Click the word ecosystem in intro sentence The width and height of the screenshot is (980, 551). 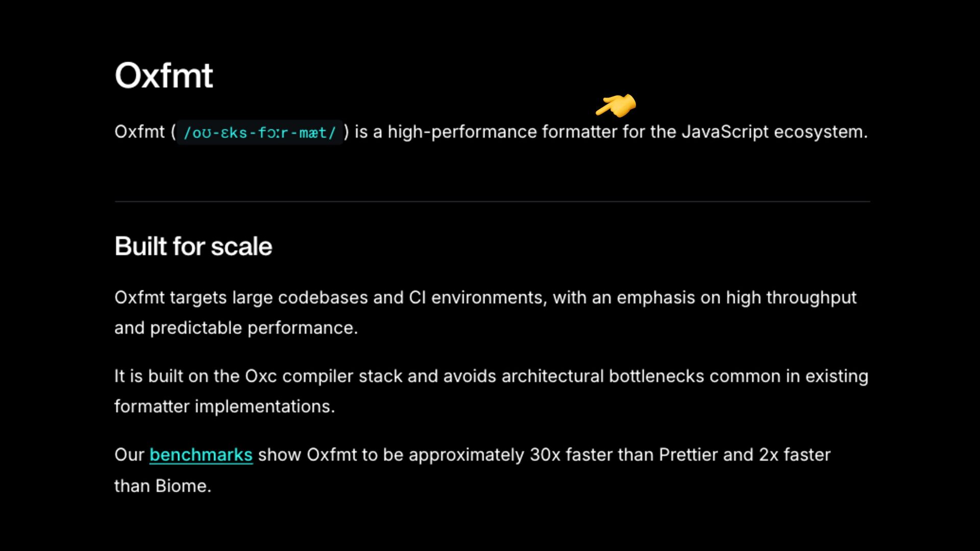point(818,132)
